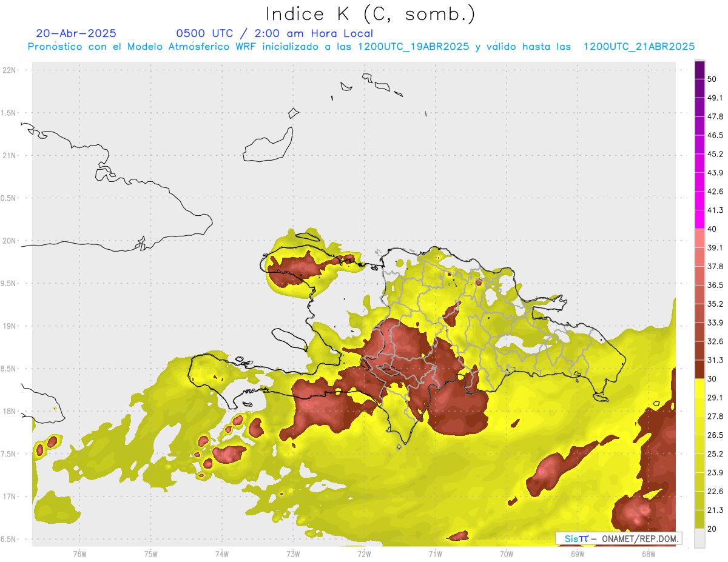Select the clipped latitude label "8.5N"
Image resolution: width=728 pixels, height=562 pixels.
[9, 369]
